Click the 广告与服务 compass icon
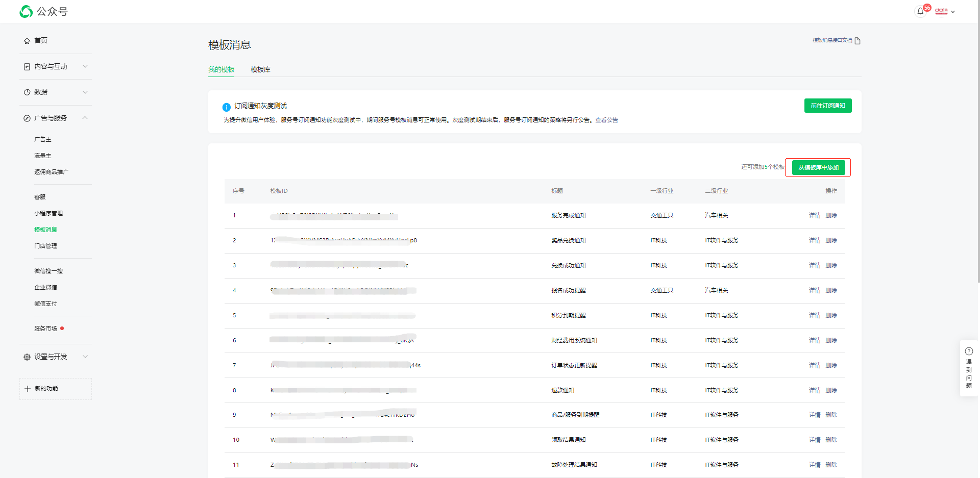 tap(27, 118)
